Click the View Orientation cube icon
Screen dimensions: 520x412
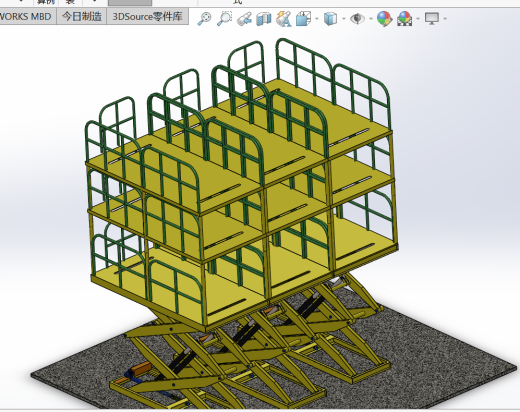coord(304,19)
